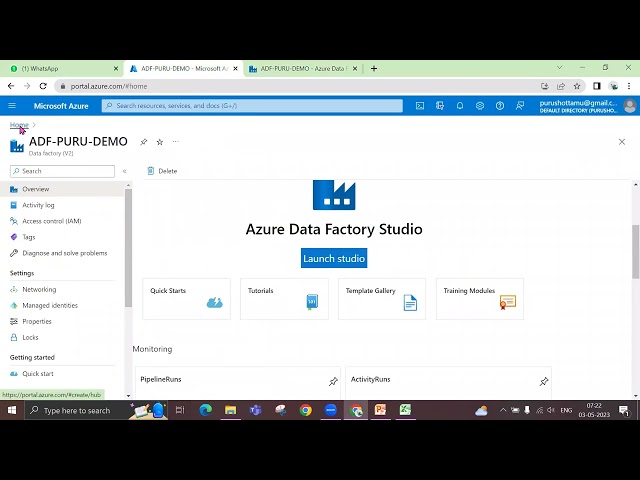This screenshot has width=640, height=480.
Task: Click the main content vertical scrollbar
Action: (x=636, y=252)
